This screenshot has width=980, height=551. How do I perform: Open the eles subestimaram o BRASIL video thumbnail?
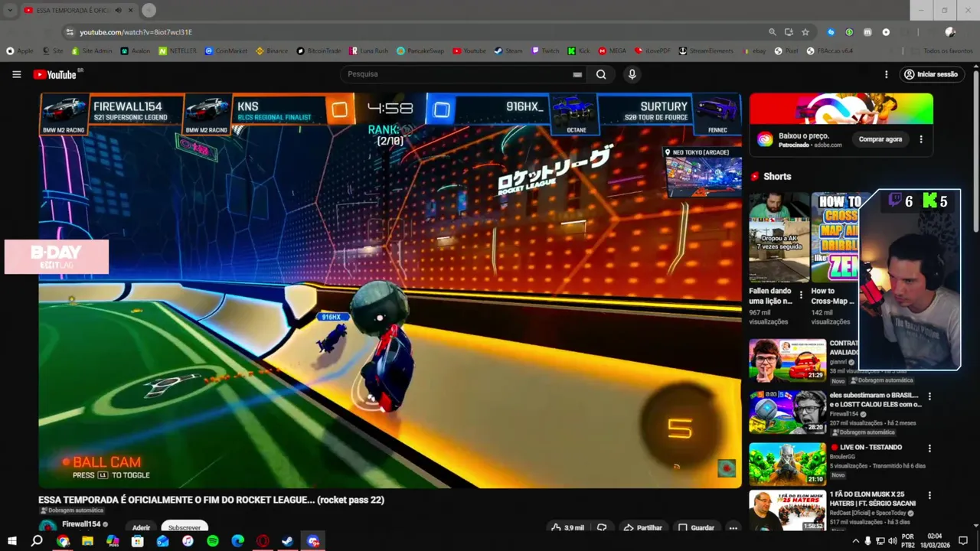coord(787,412)
